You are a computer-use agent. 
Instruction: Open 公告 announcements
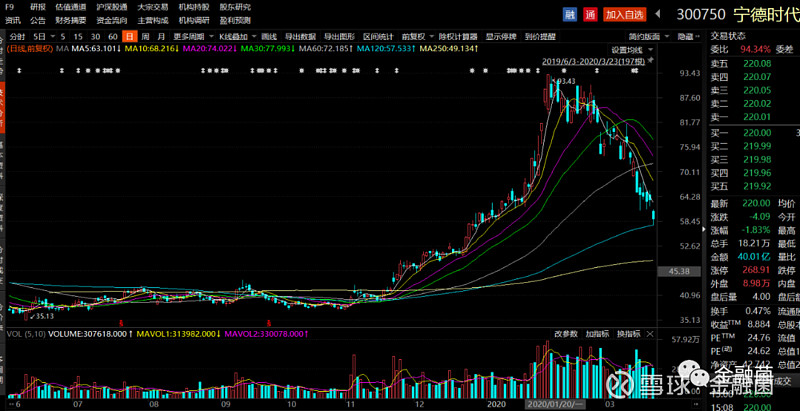click(x=38, y=20)
